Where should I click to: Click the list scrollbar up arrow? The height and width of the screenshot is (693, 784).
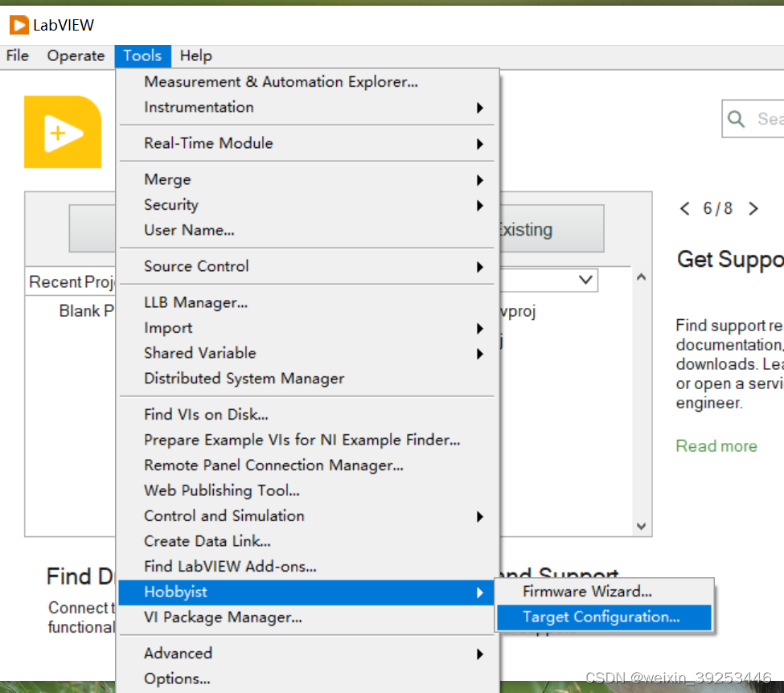642,277
